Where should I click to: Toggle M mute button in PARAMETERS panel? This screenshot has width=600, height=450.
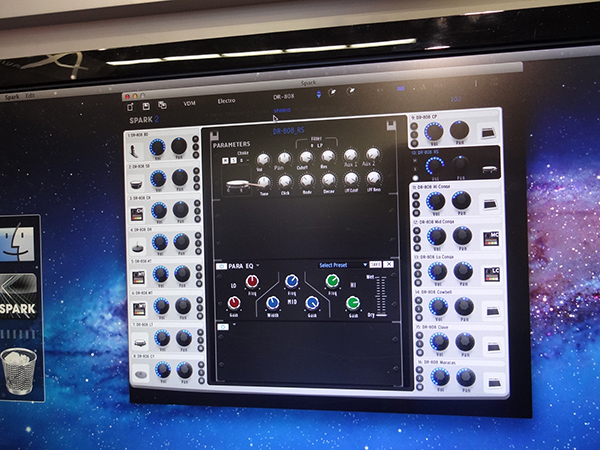(225, 161)
